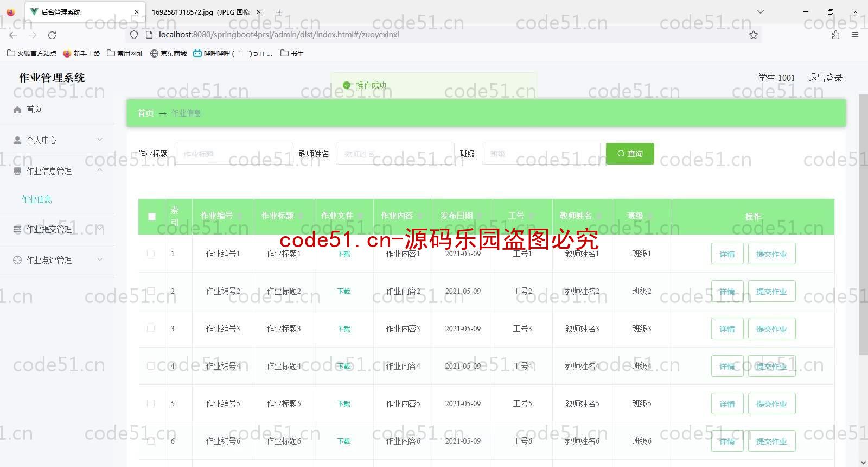This screenshot has height=467, width=868.
Task: Bookmark this page with the star icon
Action: click(754, 35)
